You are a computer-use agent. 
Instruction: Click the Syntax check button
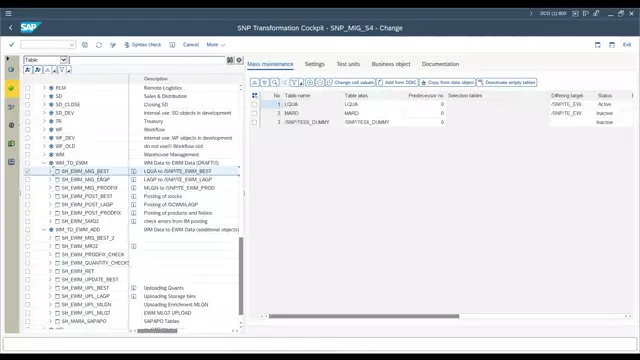point(143,45)
